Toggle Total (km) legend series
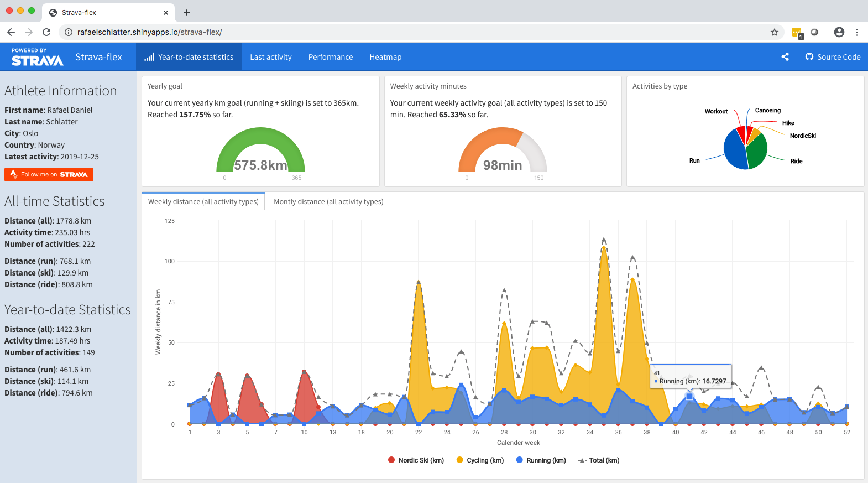868x483 pixels. (599, 460)
